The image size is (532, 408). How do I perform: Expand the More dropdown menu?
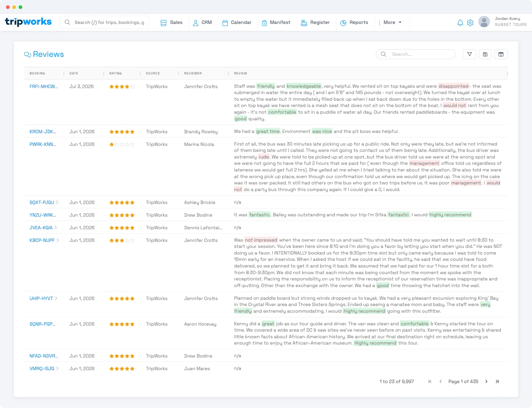pos(390,22)
